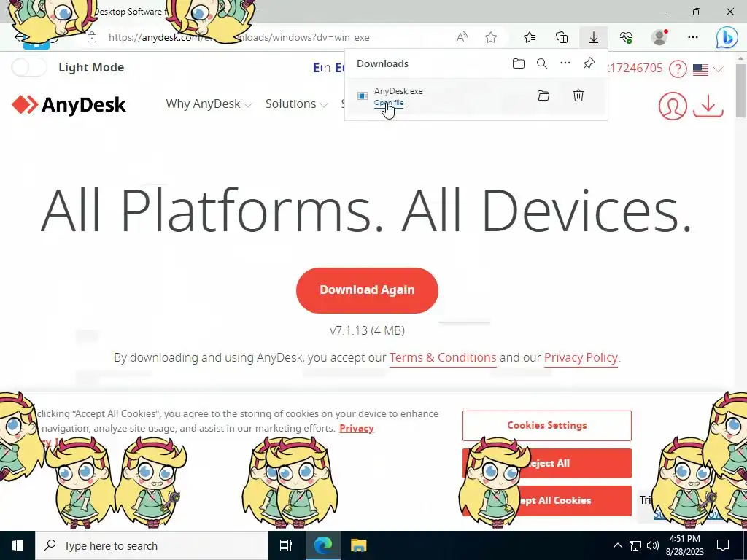Reject All cookies
Viewport: 747px width, 560px height.
[x=547, y=463]
